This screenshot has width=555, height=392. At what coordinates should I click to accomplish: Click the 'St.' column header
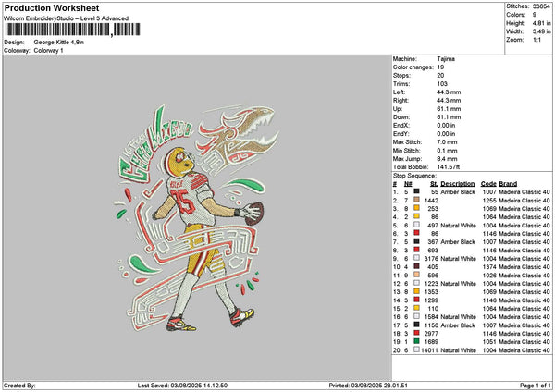coord(435,184)
